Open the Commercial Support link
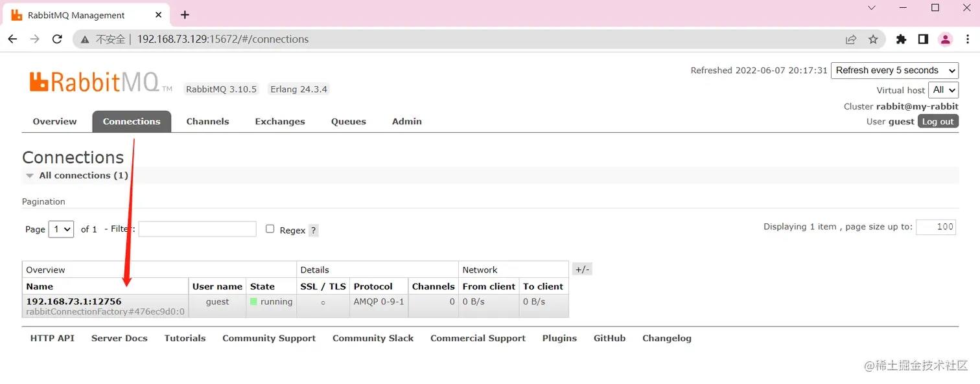The image size is (980, 384). click(x=478, y=338)
